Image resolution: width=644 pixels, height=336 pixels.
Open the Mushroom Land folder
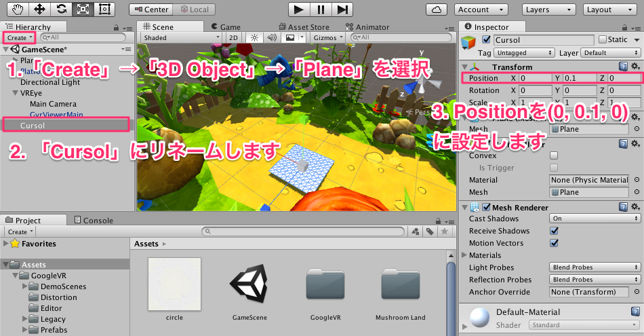click(401, 284)
